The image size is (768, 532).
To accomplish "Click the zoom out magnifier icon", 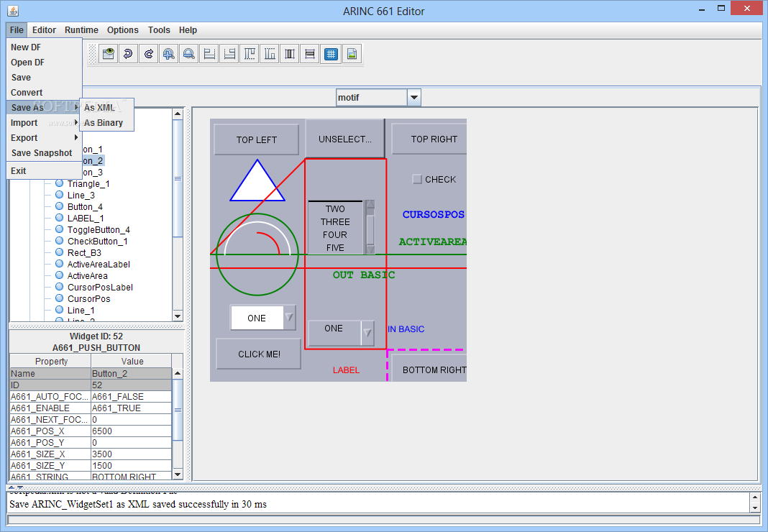I will coord(188,54).
